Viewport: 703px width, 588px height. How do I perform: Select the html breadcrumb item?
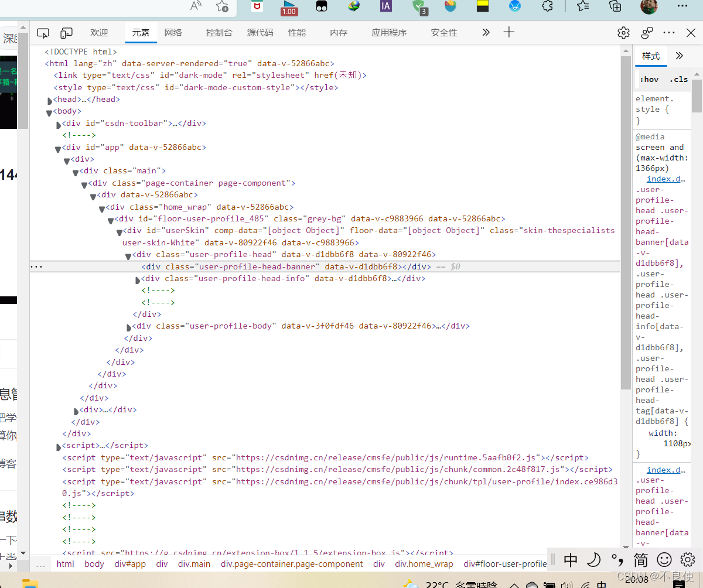coord(66,564)
